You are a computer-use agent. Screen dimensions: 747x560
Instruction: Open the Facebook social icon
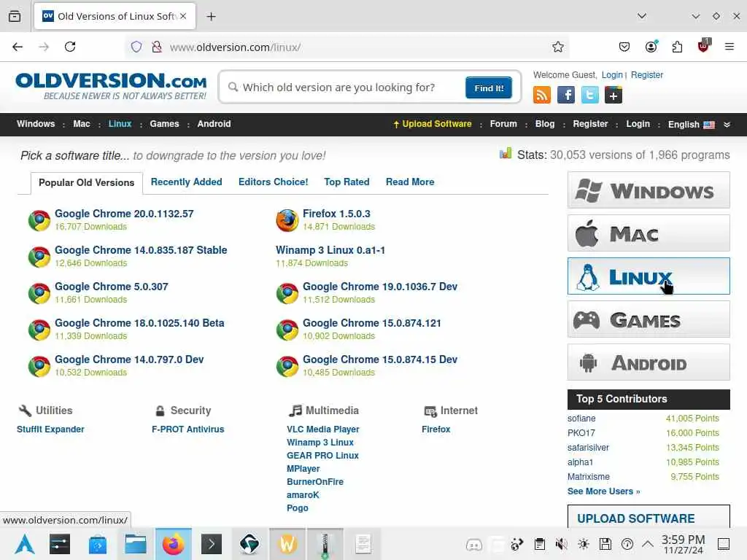pyautogui.click(x=566, y=96)
